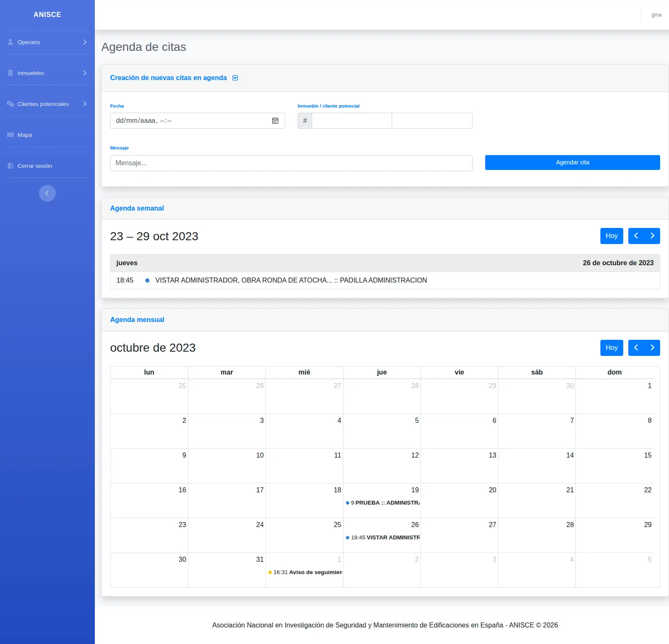Click the Inmuebles building icon in sidebar
669x644 pixels.
[11, 73]
